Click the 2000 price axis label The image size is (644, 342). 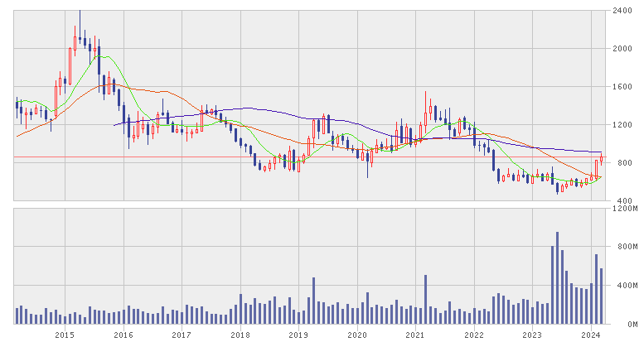(622, 49)
